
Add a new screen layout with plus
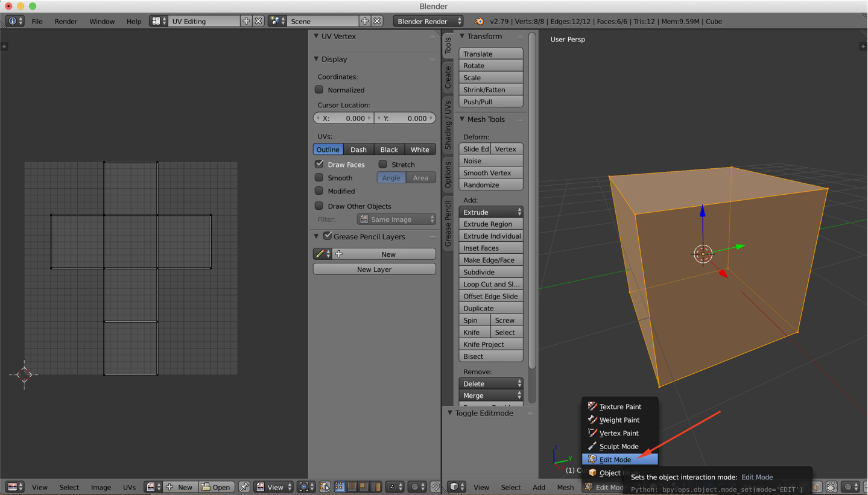[246, 21]
